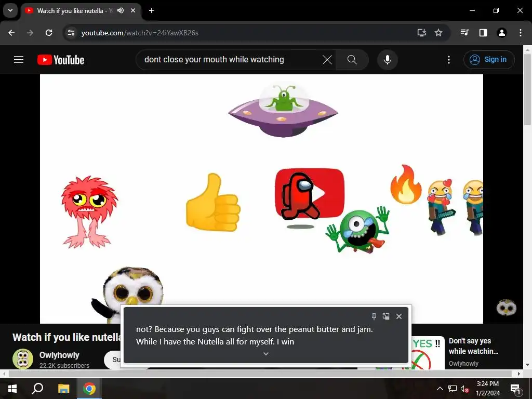This screenshot has height=399, width=532.
Task: Open the Owlyhowly channel avatar
Action: [x=23, y=359]
